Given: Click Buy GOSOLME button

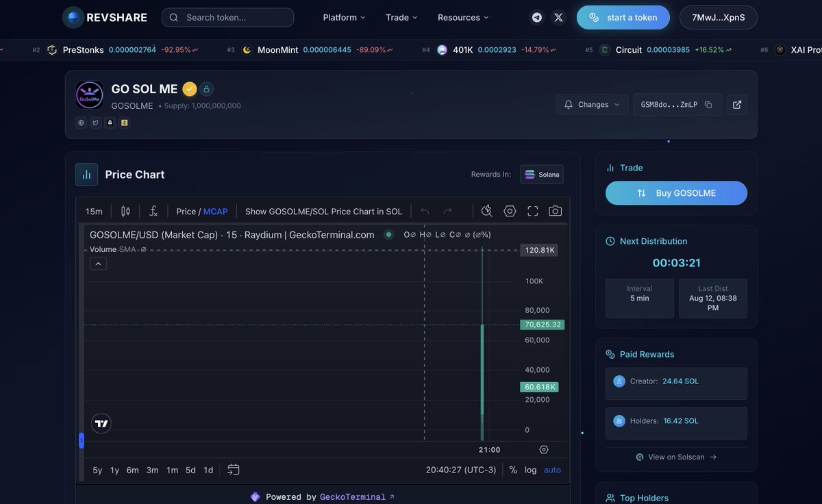Looking at the screenshot, I should 676,193.
